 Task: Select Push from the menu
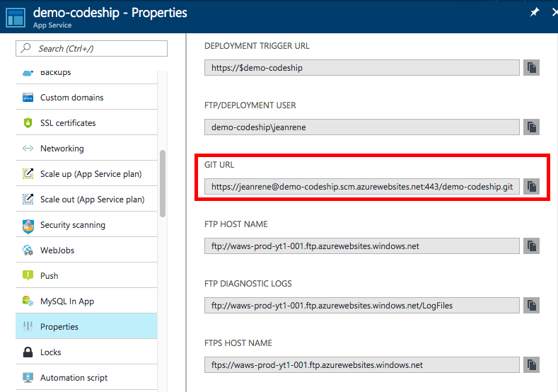(x=86, y=275)
